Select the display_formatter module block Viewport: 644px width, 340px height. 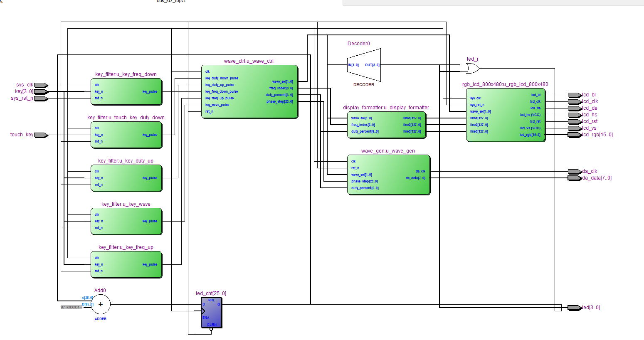point(387,125)
